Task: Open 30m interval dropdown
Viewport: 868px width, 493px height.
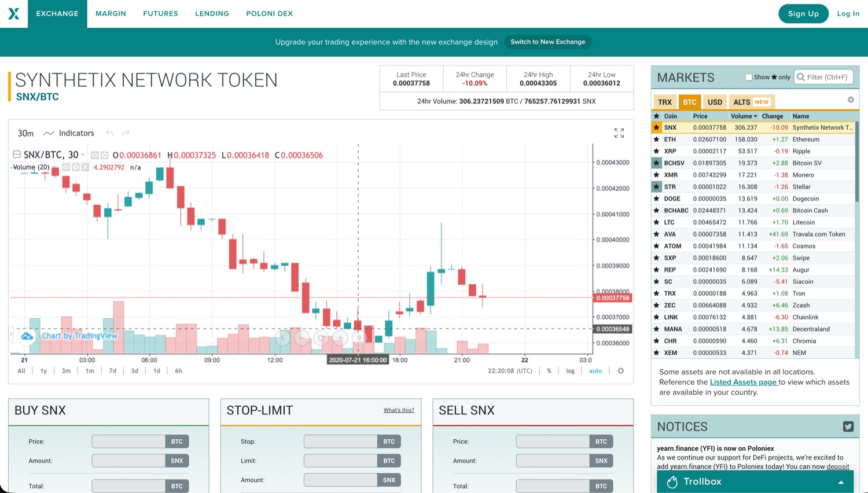Action: tap(25, 133)
